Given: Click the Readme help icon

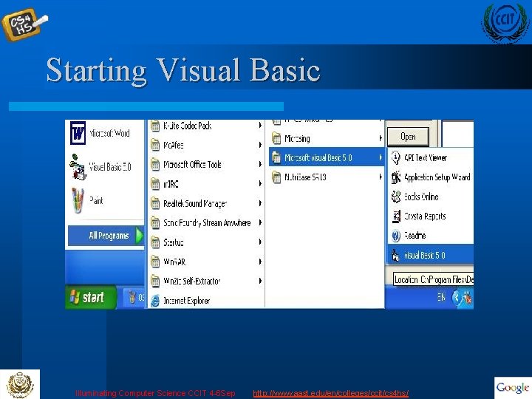Looking at the screenshot, I should (x=395, y=236).
